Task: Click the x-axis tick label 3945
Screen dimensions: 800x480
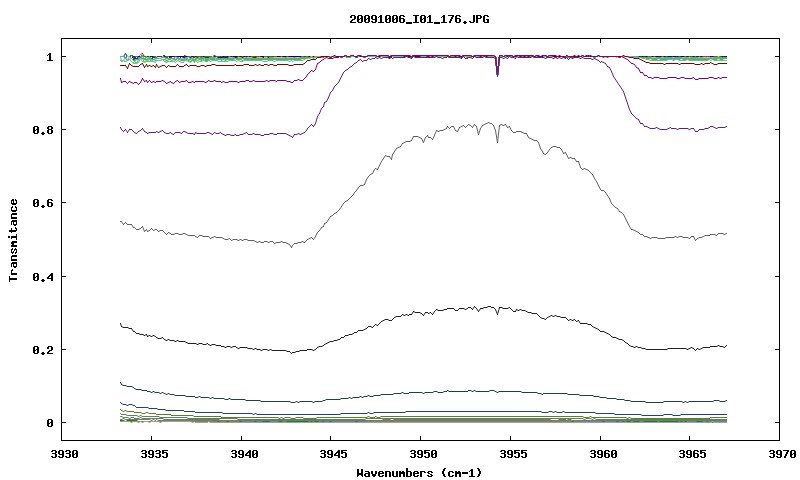Action: (334, 454)
